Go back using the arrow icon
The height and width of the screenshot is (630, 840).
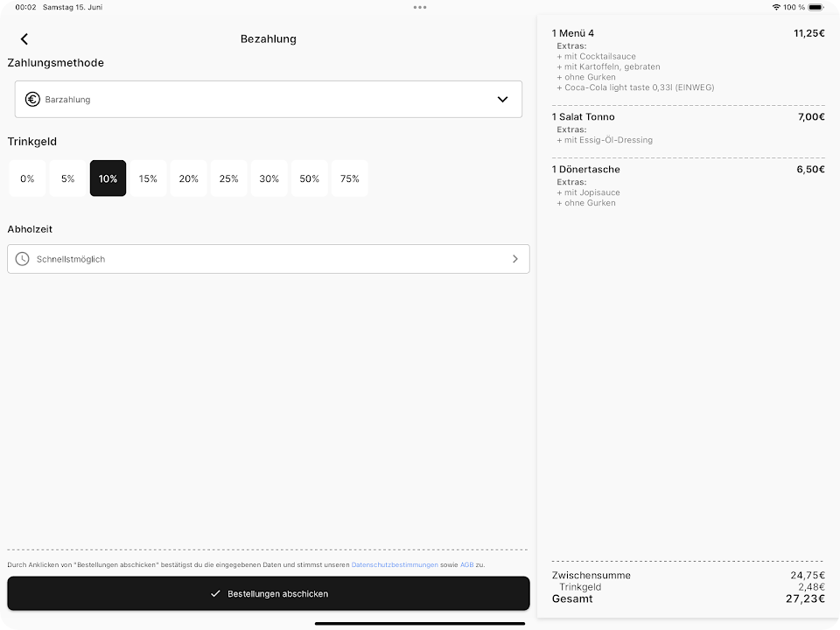coord(24,39)
